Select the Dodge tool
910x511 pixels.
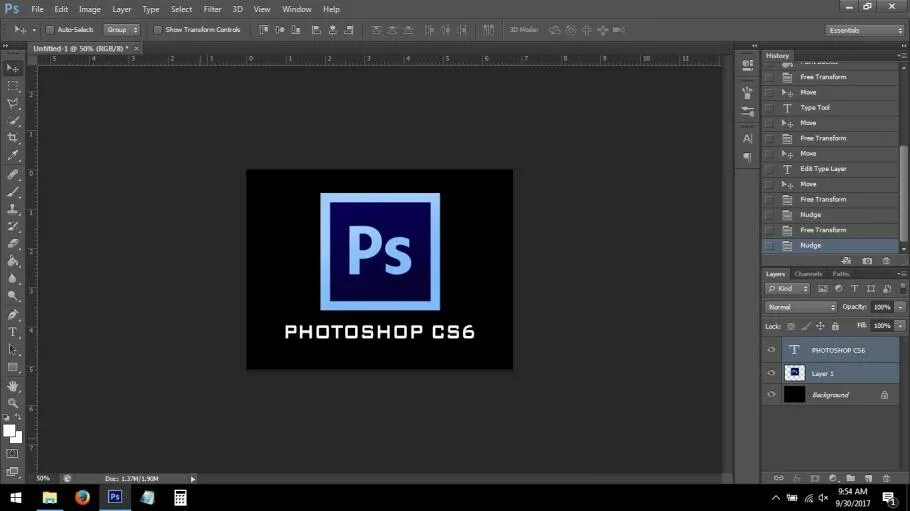[12, 296]
